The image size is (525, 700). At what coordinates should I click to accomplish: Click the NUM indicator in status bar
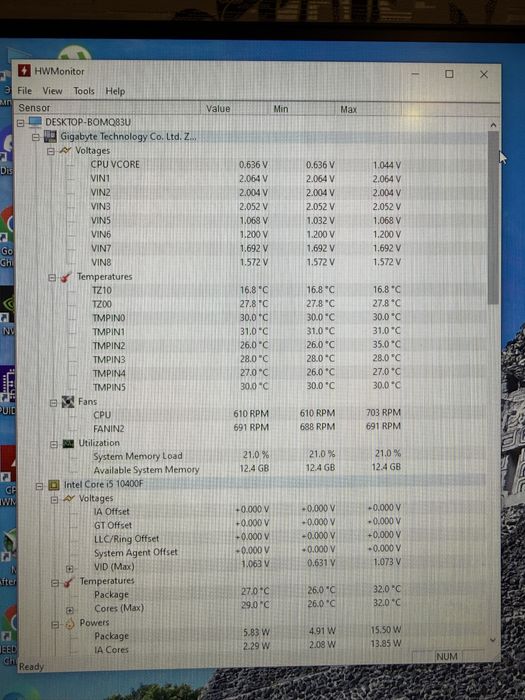[446, 656]
